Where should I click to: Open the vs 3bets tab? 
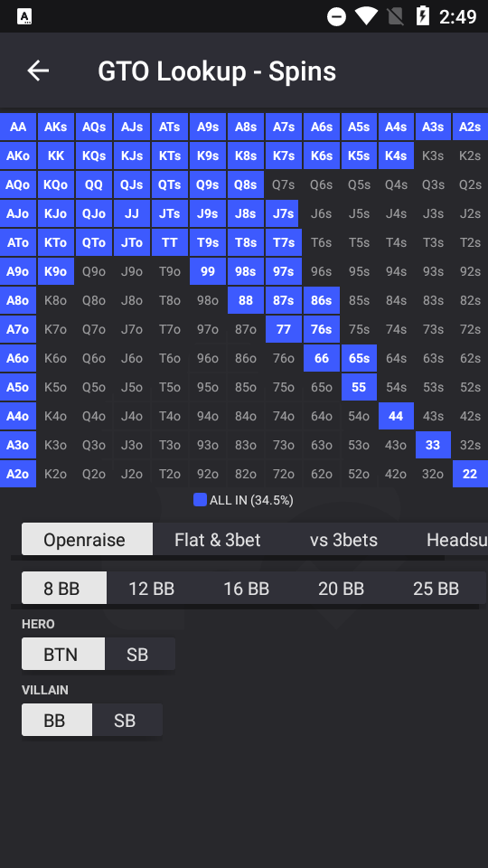coord(343,540)
